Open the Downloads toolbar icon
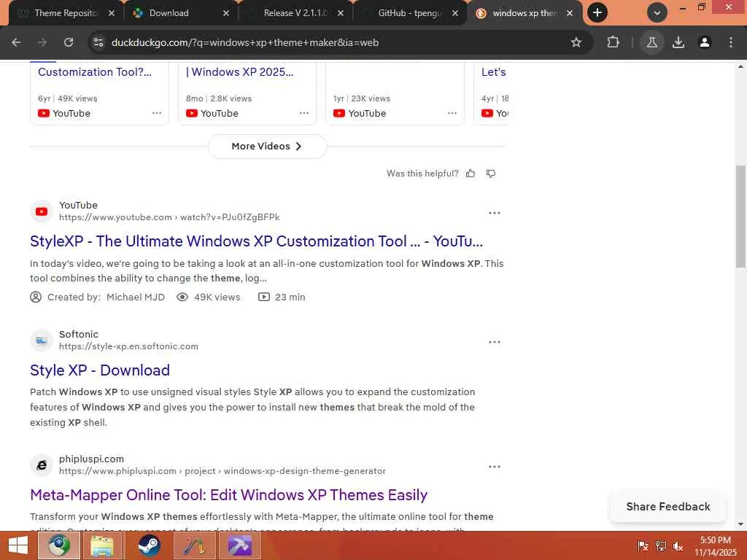This screenshot has height=560, width=747. click(678, 42)
